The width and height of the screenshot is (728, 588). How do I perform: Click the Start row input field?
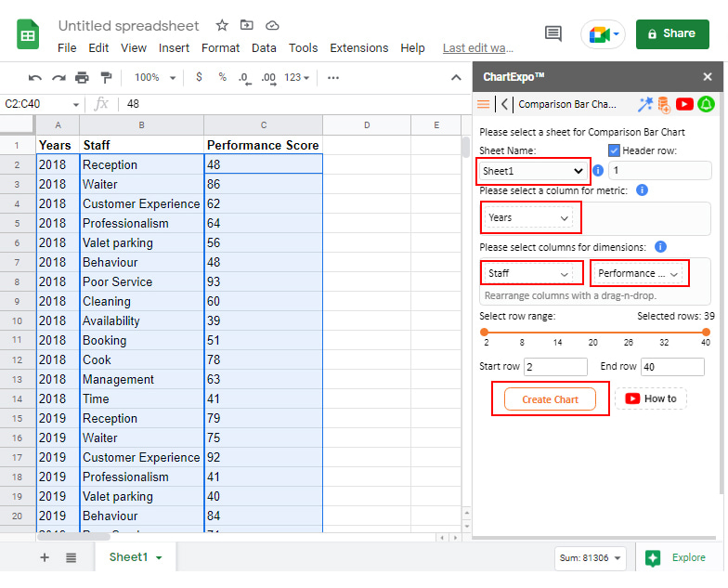tap(555, 366)
